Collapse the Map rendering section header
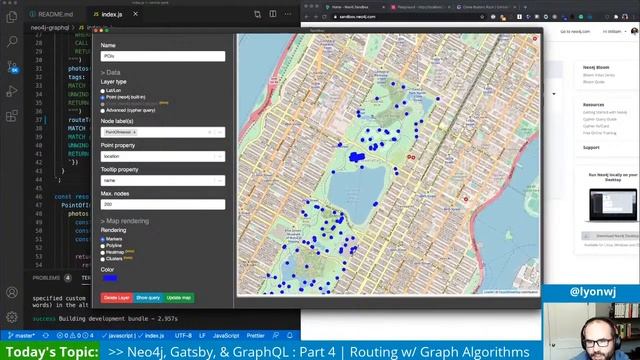The height and width of the screenshot is (360, 640). (x=124, y=221)
